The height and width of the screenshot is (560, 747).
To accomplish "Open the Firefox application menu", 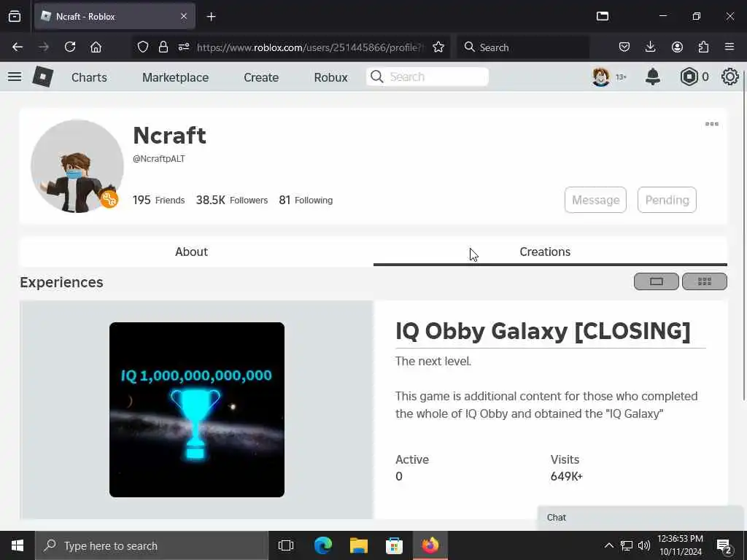I will tap(729, 47).
